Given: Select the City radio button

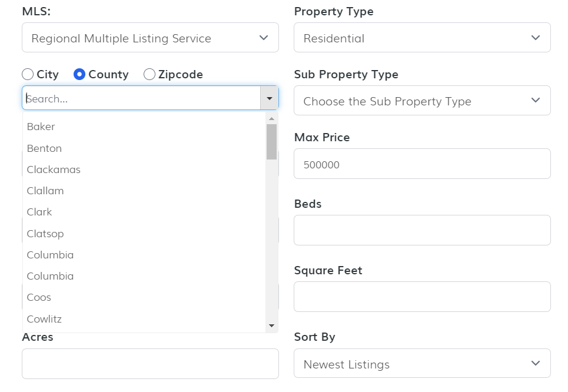Looking at the screenshot, I should click(x=28, y=74).
